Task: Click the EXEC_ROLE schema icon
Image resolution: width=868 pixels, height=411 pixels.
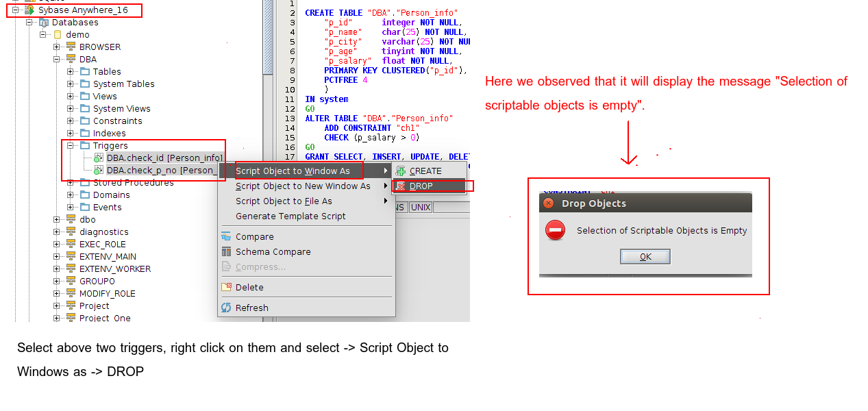Action: point(71,245)
